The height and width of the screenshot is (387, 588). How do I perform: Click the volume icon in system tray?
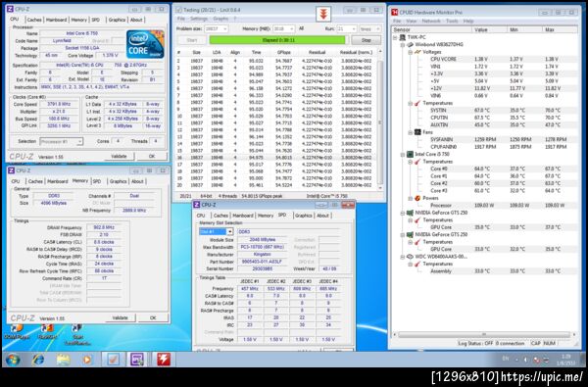(525, 360)
